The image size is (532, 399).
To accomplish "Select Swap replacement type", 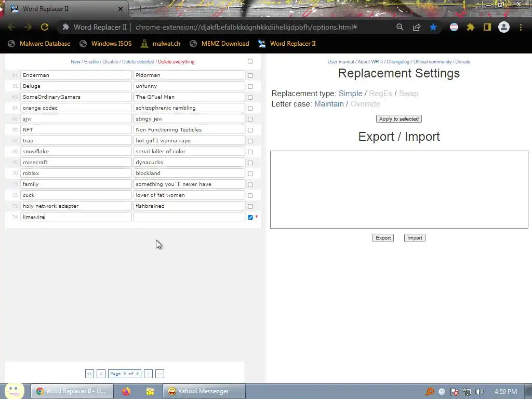I will pyautogui.click(x=408, y=94).
